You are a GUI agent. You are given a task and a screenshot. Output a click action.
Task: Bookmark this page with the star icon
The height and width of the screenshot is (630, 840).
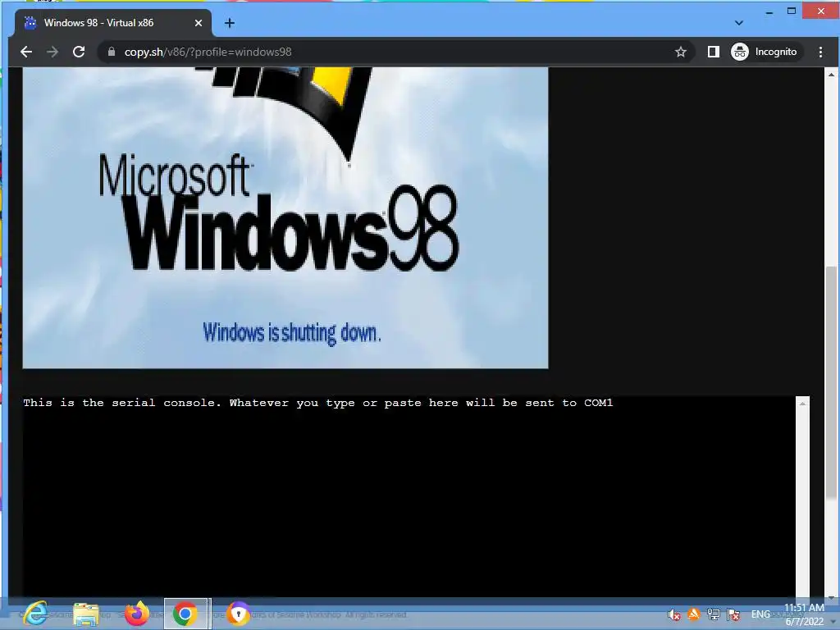pos(680,52)
